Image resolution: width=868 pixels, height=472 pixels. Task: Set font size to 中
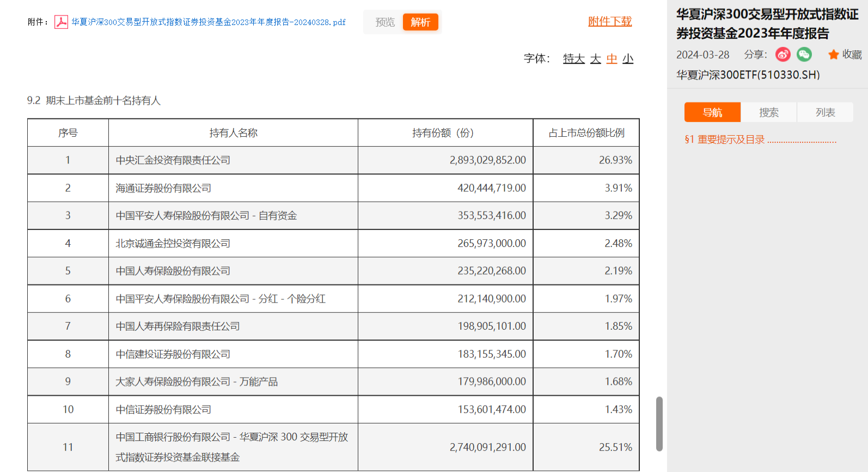[x=612, y=59]
